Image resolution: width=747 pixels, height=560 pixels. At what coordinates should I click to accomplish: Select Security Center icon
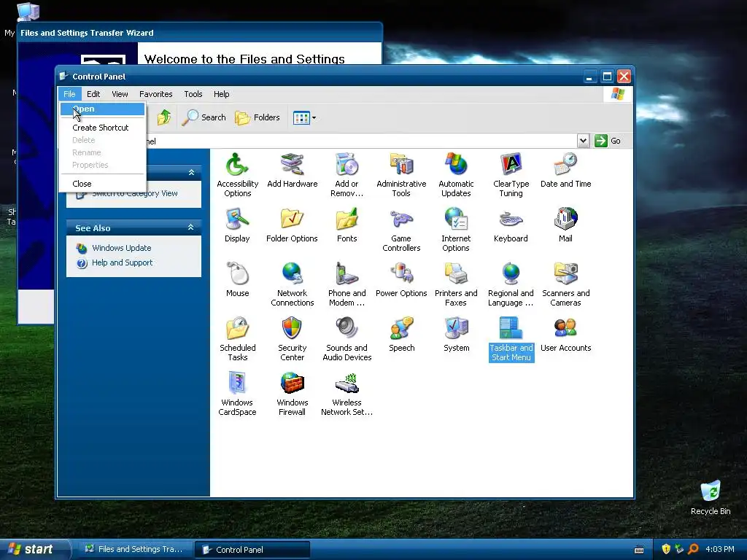(x=292, y=338)
